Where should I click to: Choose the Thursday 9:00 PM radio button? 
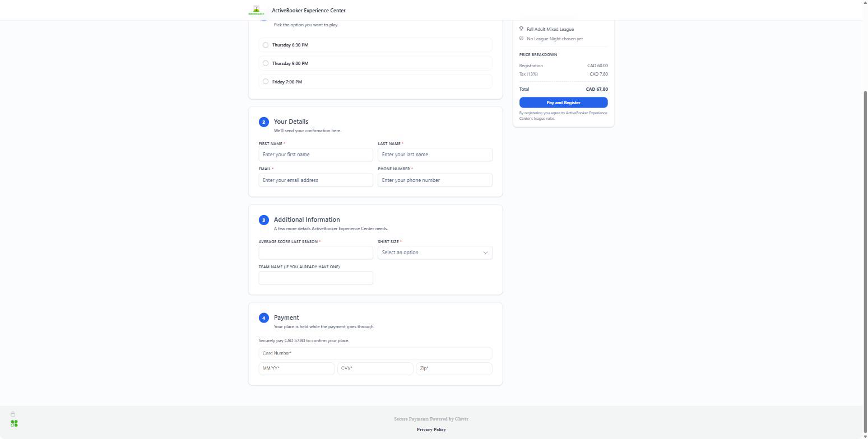pos(266,63)
